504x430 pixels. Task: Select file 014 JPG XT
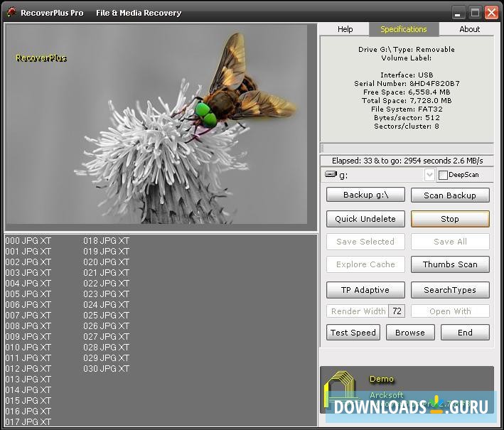[28, 389]
